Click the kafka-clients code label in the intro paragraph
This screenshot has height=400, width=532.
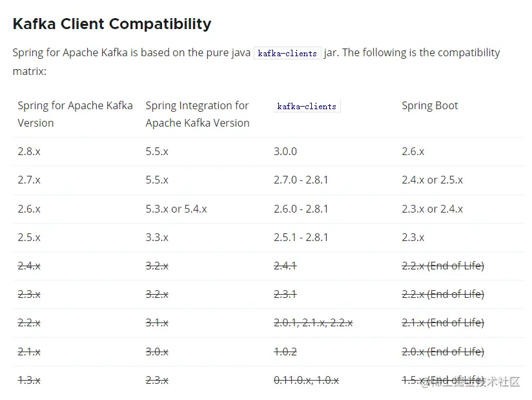[287, 53]
